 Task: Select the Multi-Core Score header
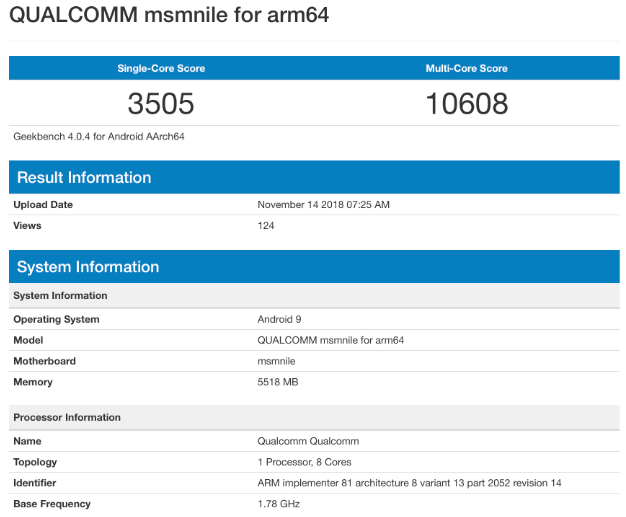click(x=466, y=68)
